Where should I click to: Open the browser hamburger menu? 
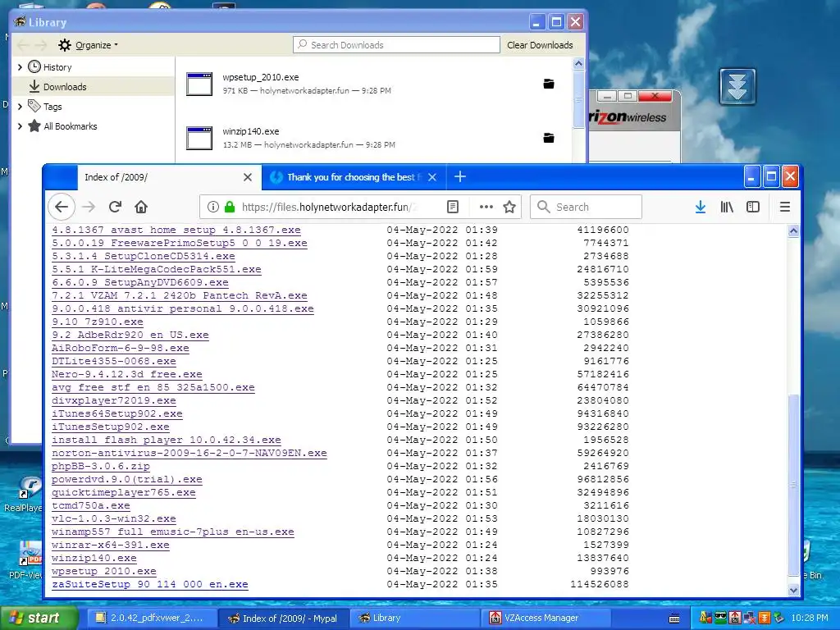[785, 207]
